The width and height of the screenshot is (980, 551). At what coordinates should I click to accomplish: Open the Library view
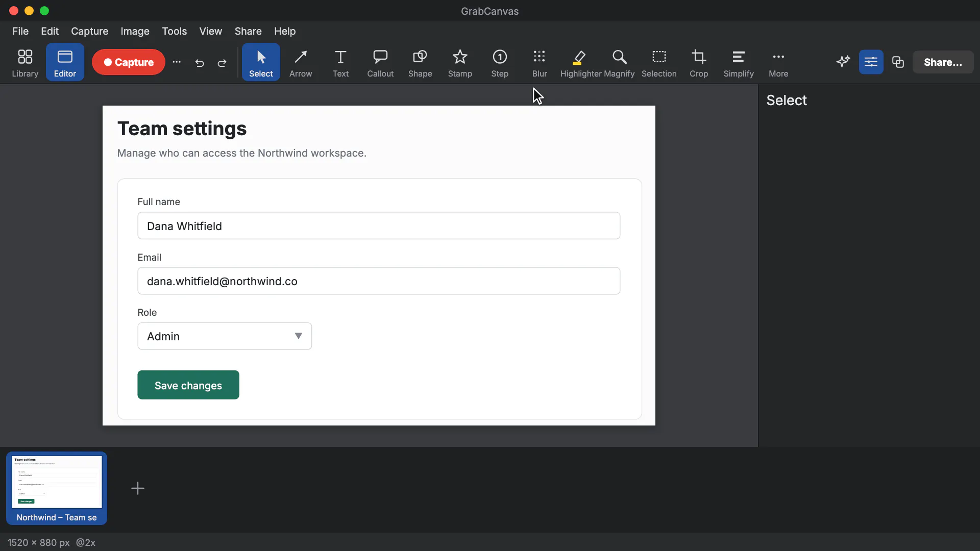click(25, 62)
